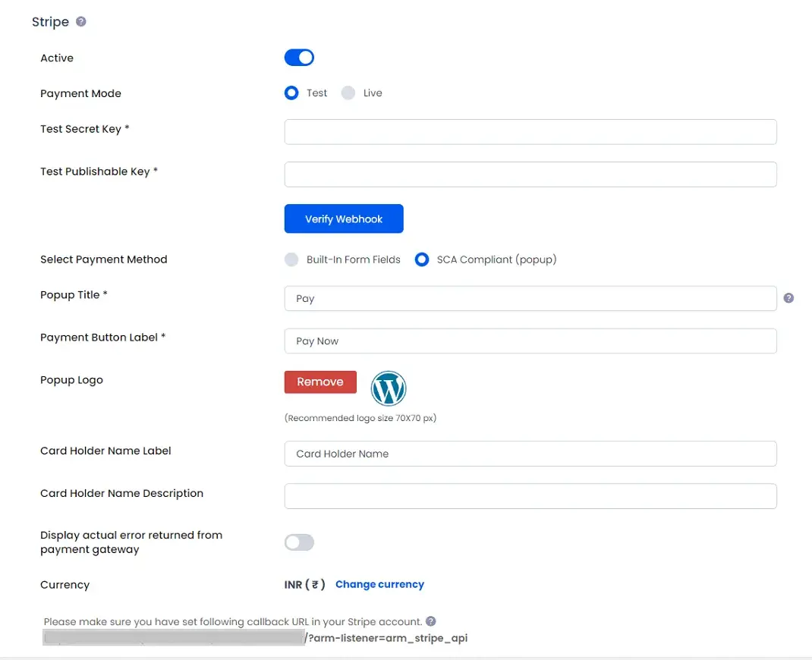Click the Card Holder Name Description field
This screenshot has height=660, width=812.
[x=530, y=496]
